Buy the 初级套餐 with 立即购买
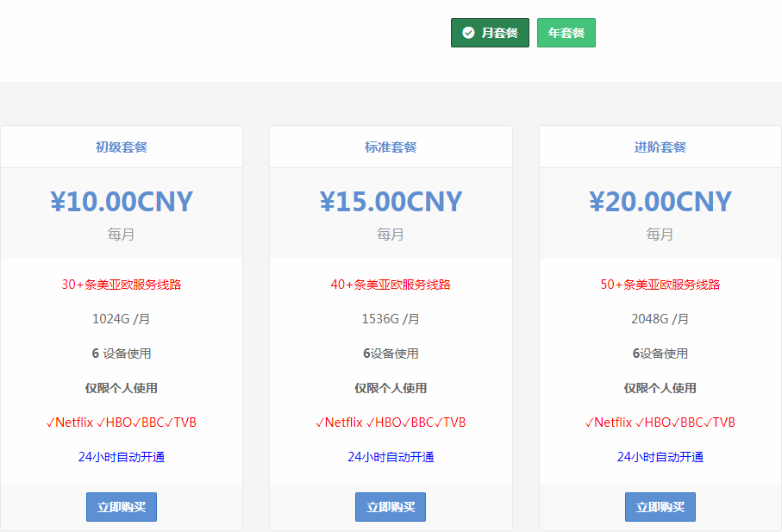 (x=122, y=507)
